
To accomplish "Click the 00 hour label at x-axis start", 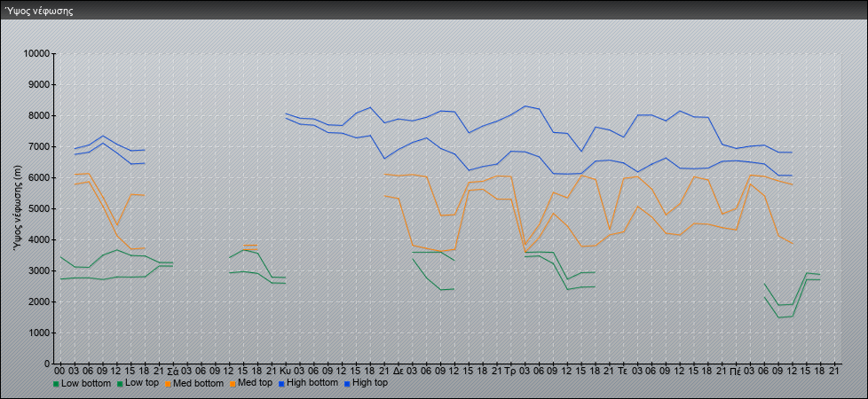I will pyautogui.click(x=59, y=371).
